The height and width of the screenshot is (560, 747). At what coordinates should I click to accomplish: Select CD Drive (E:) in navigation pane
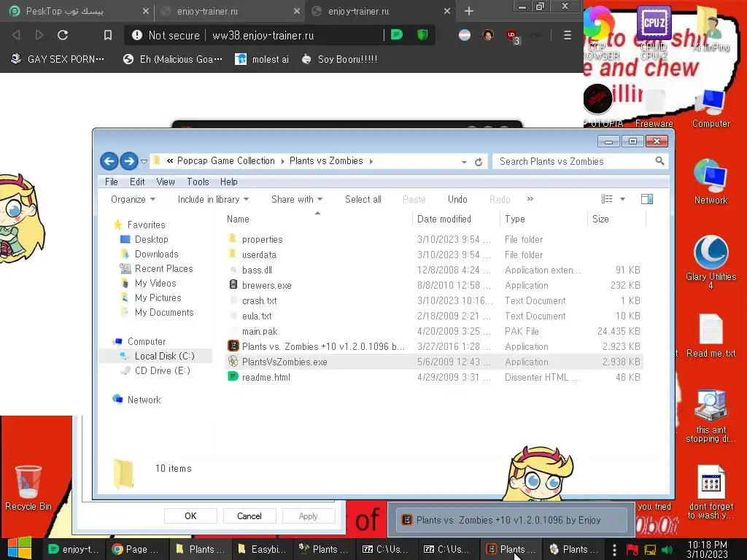(162, 370)
